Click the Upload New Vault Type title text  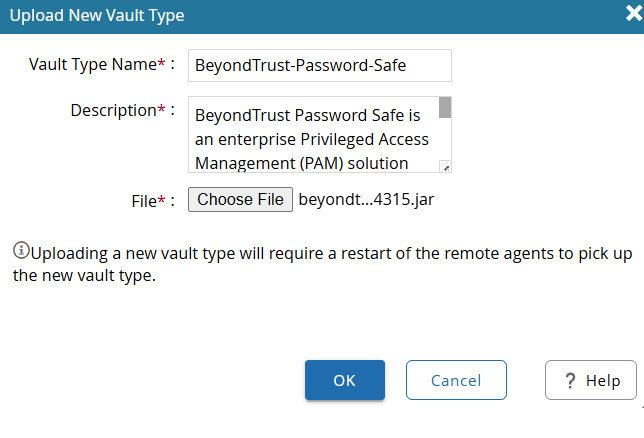click(97, 16)
